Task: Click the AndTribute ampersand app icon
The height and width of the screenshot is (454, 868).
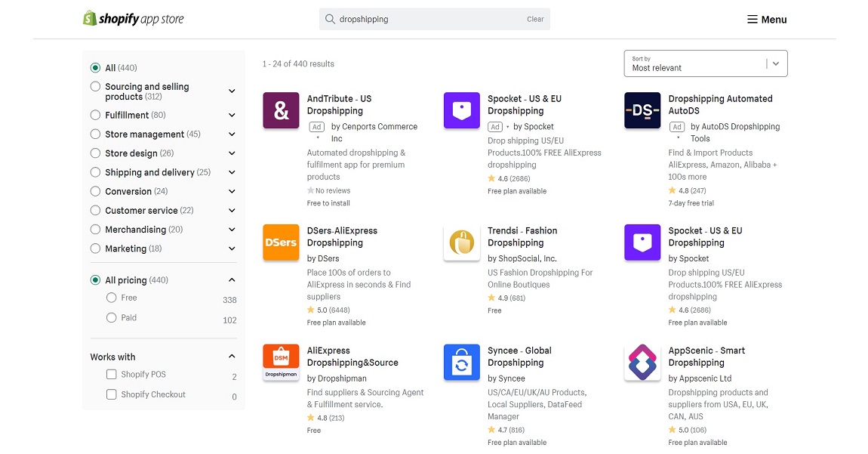Action: [x=280, y=110]
